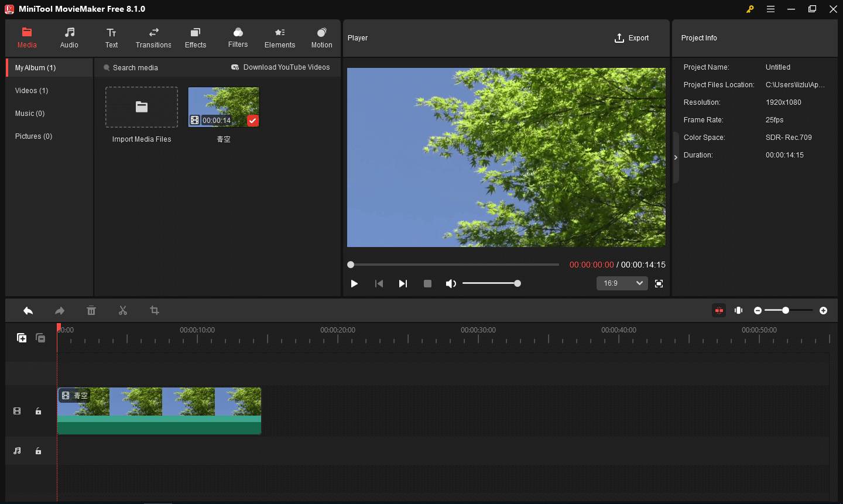
Task: Open the crop tool
Action: [x=155, y=311]
